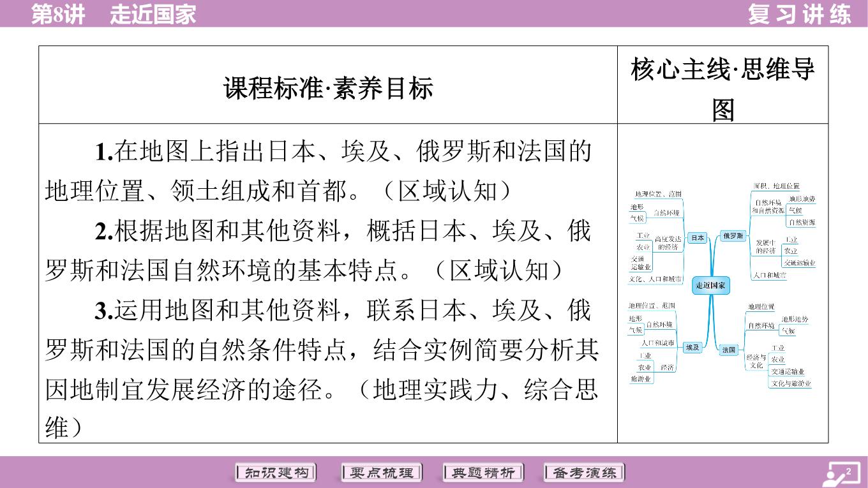Click the 发展中的经济 mind map branch
Viewport: 868px width, 488px height.
[765, 247]
